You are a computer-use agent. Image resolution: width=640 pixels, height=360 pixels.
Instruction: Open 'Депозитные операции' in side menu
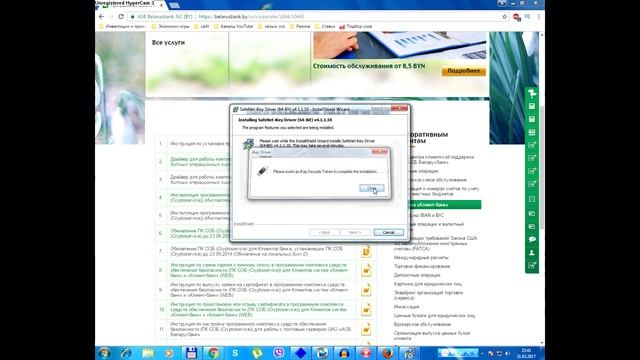[417, 275]
